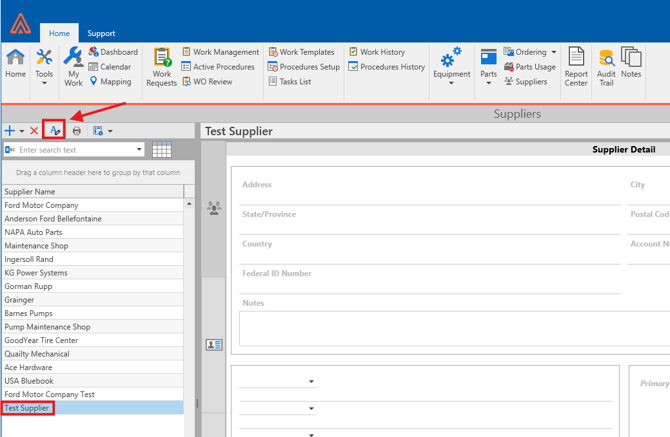Switch to the Support tab
Image resolution: width=670 pixels, height=437 pixels.
pos(100,33)
